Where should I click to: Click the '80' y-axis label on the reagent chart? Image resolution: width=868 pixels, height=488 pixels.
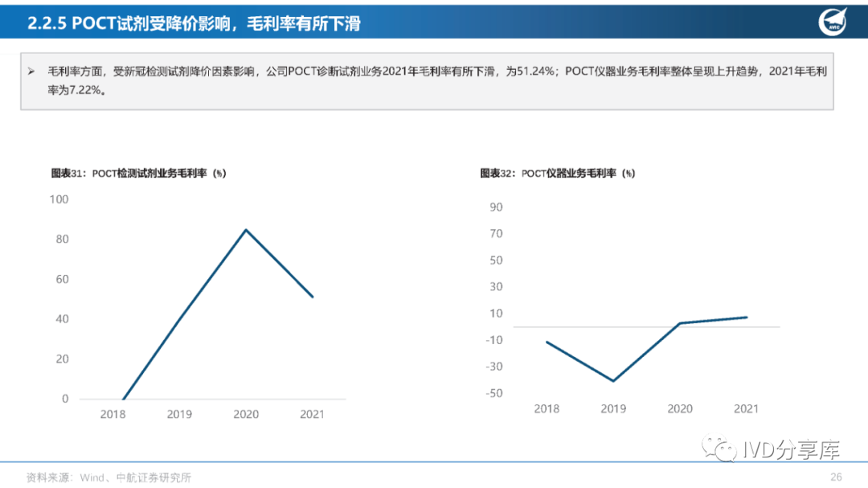tap(62, 240)
